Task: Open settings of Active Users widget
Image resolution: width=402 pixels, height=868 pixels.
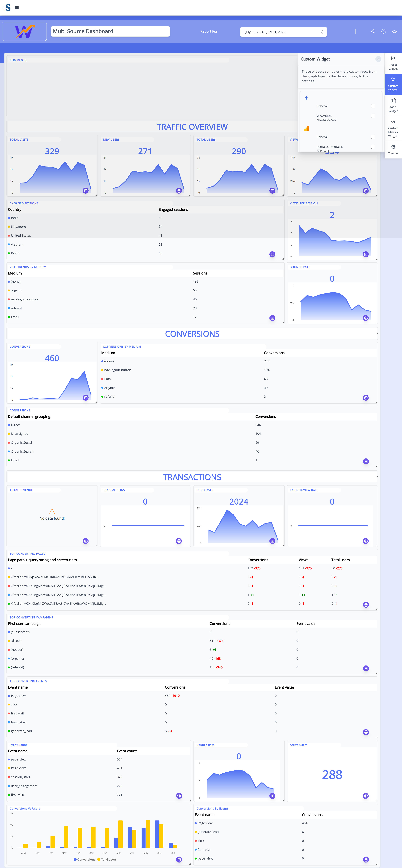Action: point(366,796)
